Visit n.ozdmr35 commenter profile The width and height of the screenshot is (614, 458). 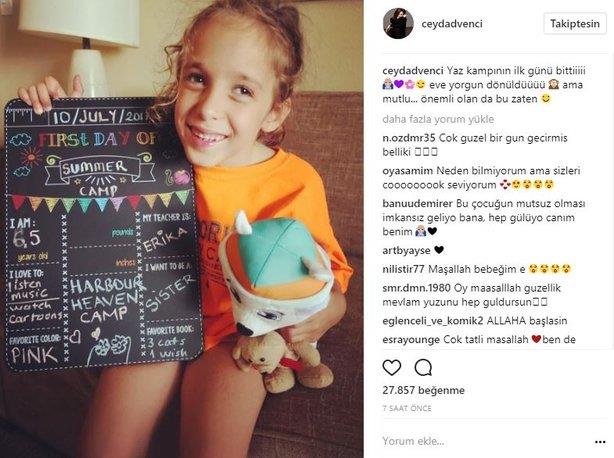tap(409, 138)
